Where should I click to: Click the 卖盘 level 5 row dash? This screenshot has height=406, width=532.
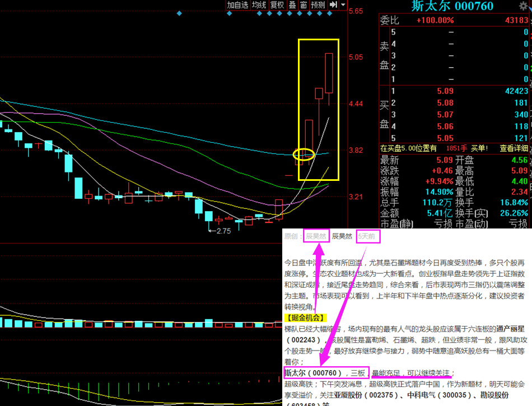pos(451,32)
